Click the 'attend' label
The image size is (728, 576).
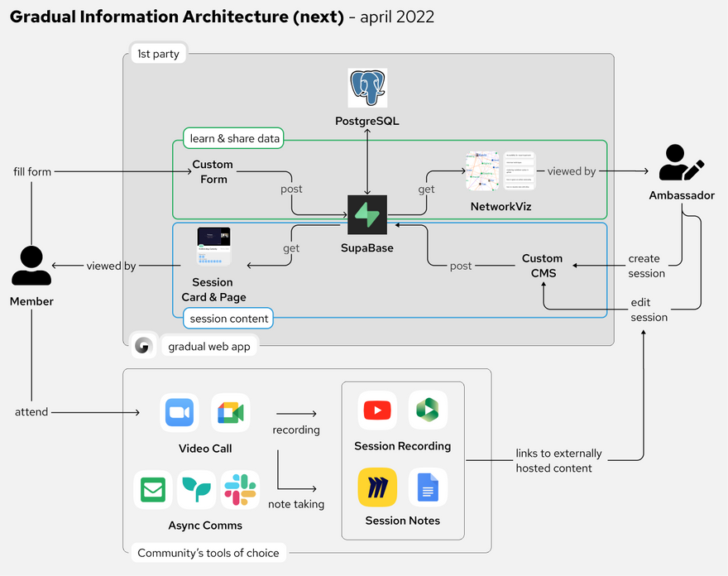31,412
